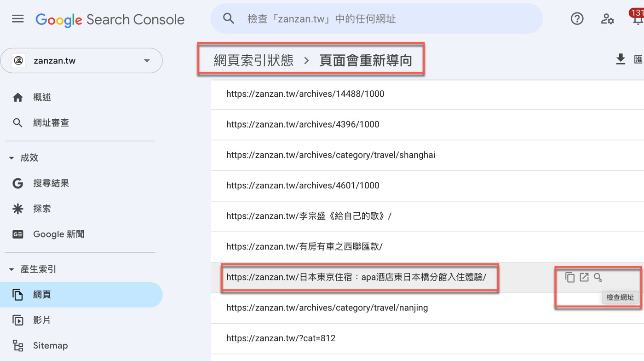The height and width of the screenshot is (361, 644).
Task: Open user and settings management icon
Action: 607,19
